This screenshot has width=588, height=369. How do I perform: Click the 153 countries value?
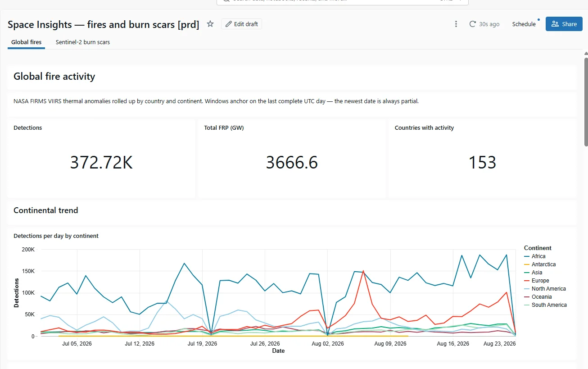click(x=482, y=162)
